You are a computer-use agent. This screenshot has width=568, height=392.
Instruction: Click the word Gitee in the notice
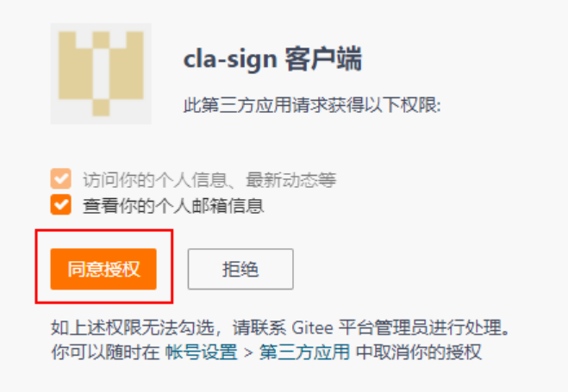[x=312, y=327]
